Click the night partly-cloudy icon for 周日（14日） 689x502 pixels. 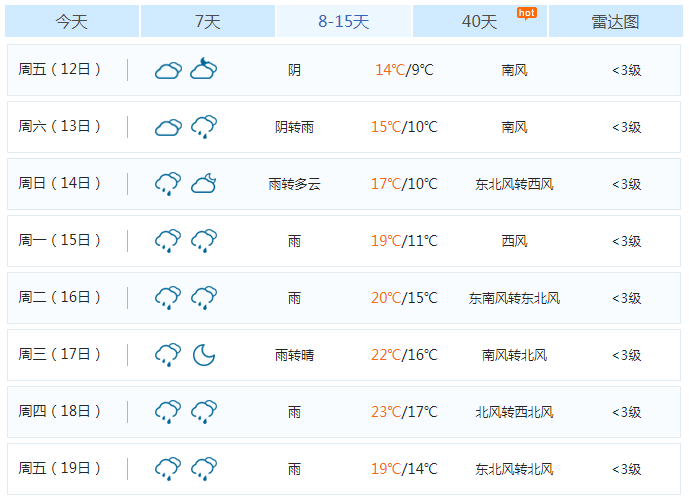click(204, 183)
